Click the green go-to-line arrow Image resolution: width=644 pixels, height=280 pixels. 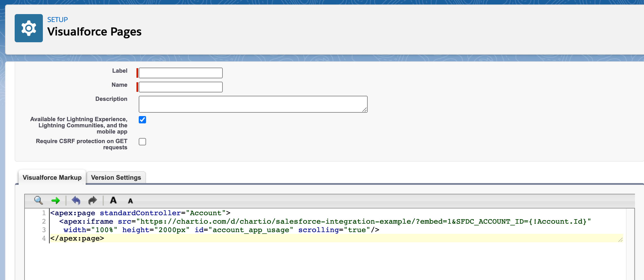pos(56,201)
